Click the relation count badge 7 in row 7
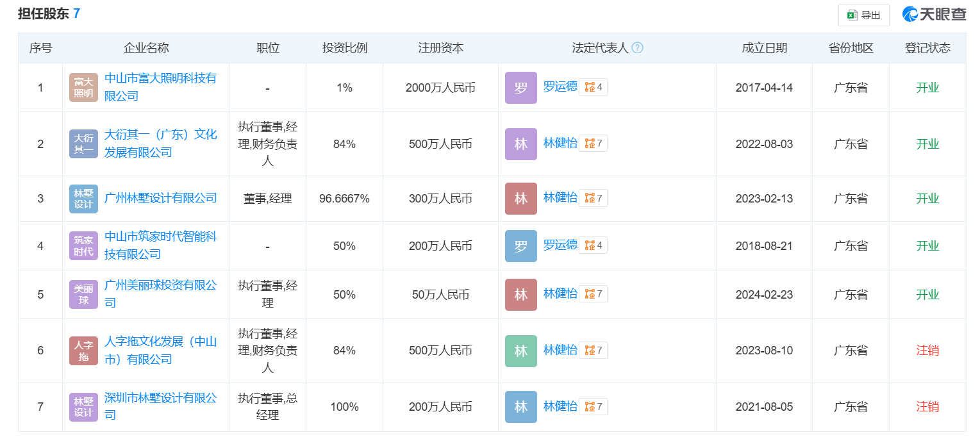 (x=593, y=406)
